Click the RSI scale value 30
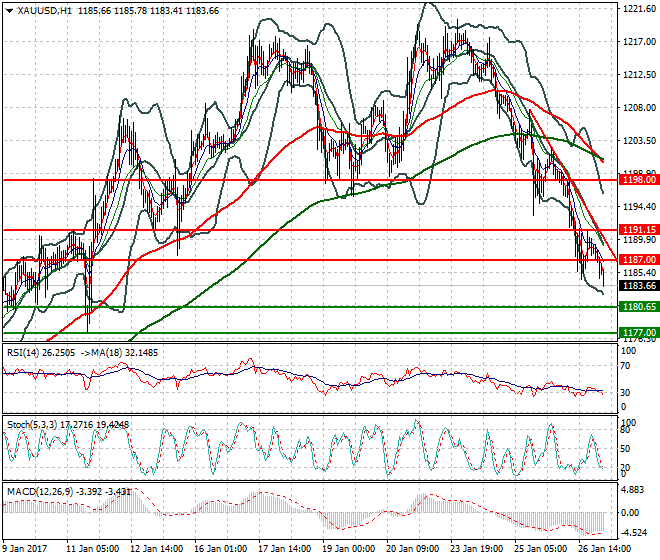Image resolution: width=660 pixels, height=560 pixels. 625,392
